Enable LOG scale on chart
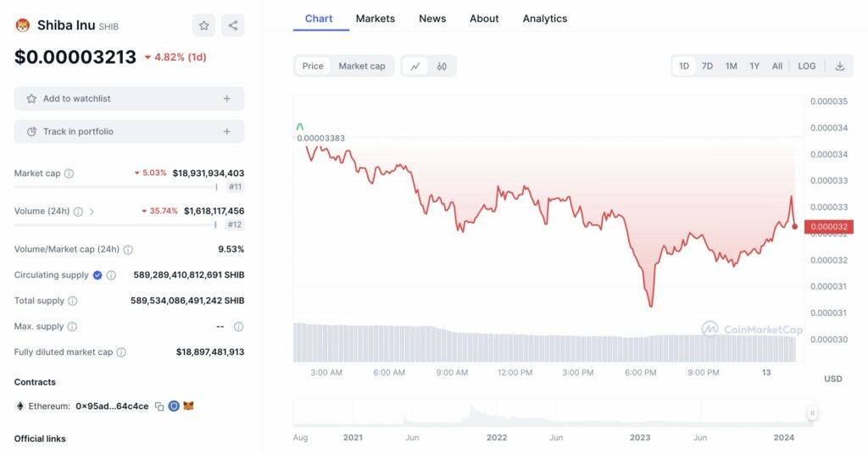 tap(807, 66)
